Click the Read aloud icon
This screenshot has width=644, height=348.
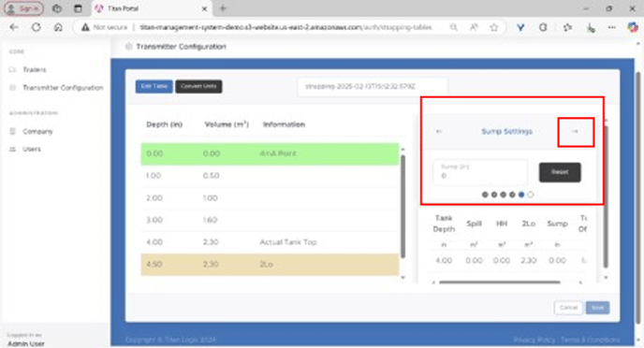tap(474, 27)
